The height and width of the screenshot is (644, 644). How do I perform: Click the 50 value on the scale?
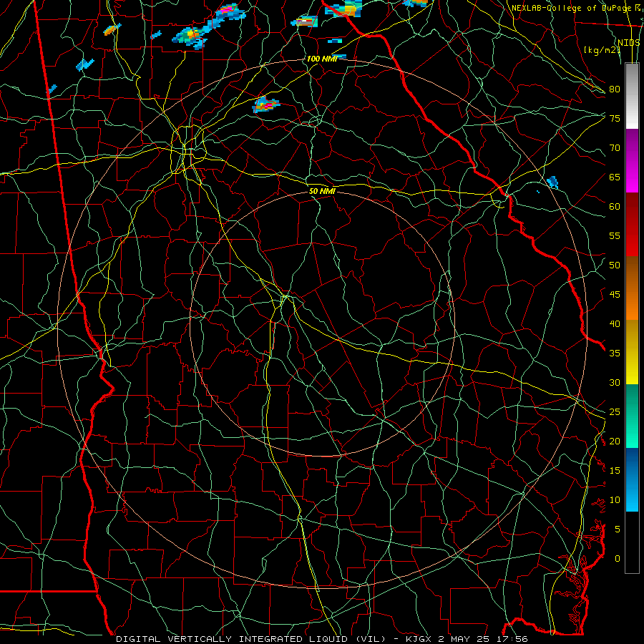pyautogui.click(x=615, y=265)
